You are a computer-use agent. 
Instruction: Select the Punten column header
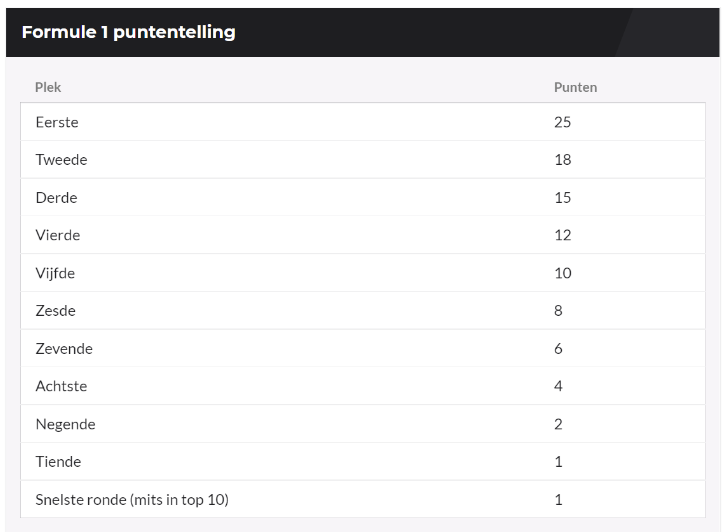pyautogui.click(x=575, y=87)
